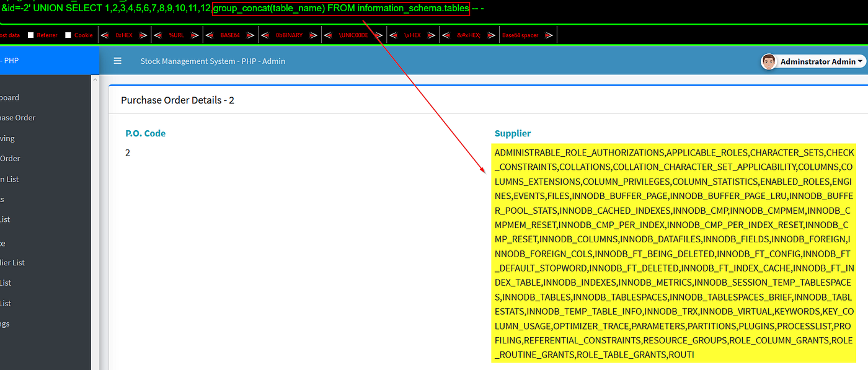Click the Purchase Order Details - 2 heading
The image size is (868, 370).
[x=177, y=100]
